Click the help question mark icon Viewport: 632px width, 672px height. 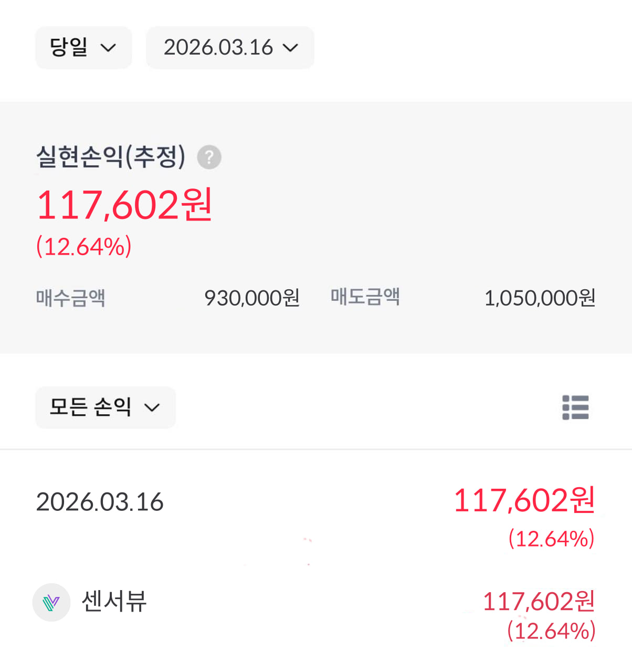209,157
